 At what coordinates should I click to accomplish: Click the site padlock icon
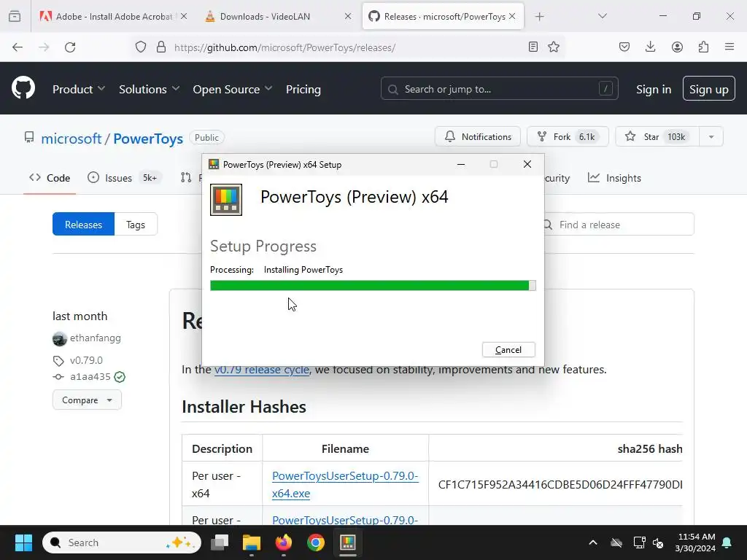(161, 47)
